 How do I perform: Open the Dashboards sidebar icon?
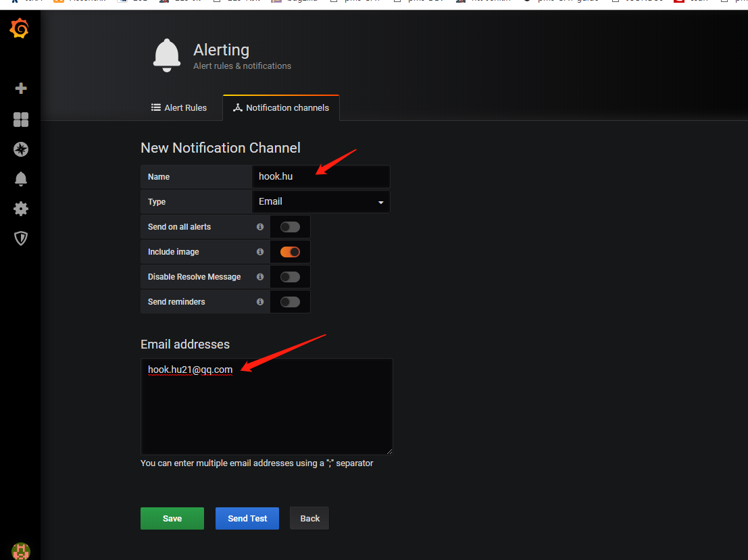pos(20,119)
